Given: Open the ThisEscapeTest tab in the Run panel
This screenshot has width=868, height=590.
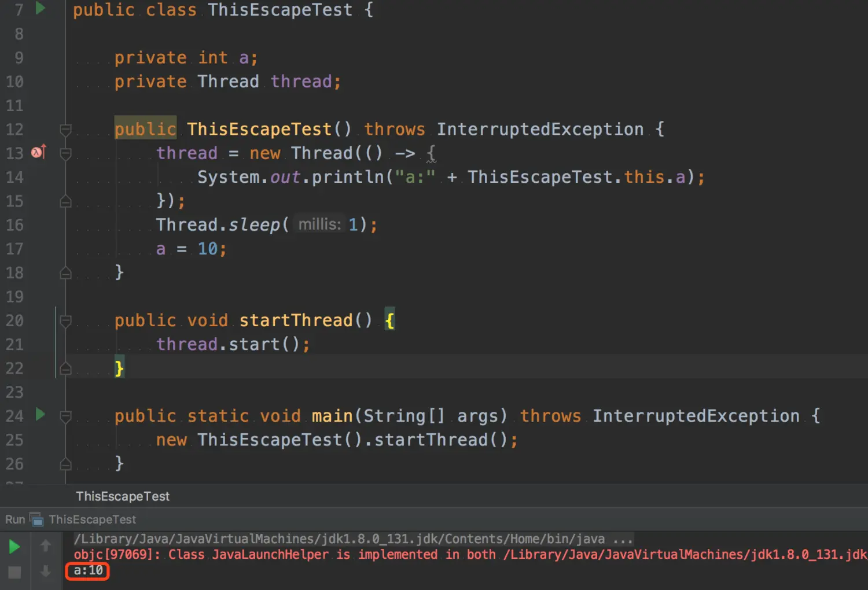Looking at the screenshot, I should tap(92, 519).
